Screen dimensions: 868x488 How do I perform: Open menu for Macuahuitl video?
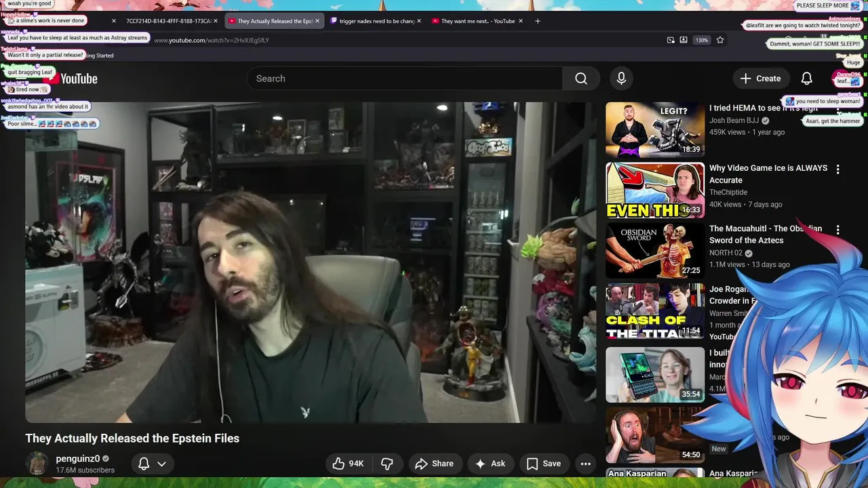pos(837,230)
